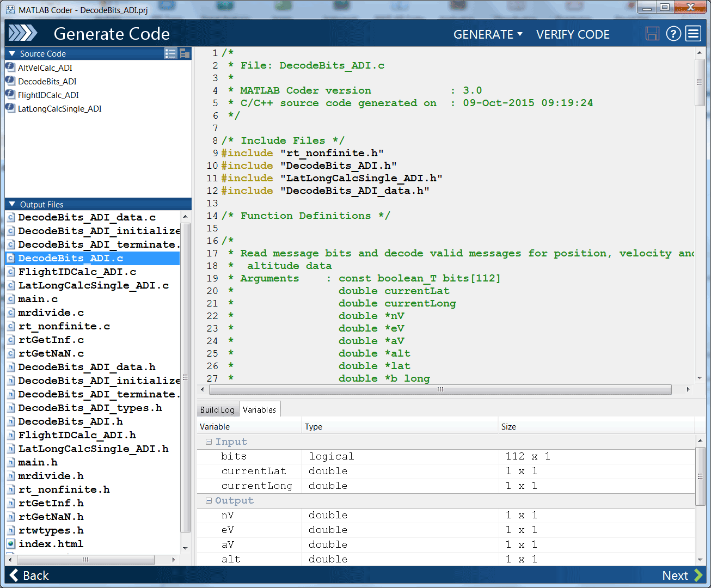Click the code editor horizontal scrollbar
This screenshot has width=711, height=588.
[x=440, y=390]
